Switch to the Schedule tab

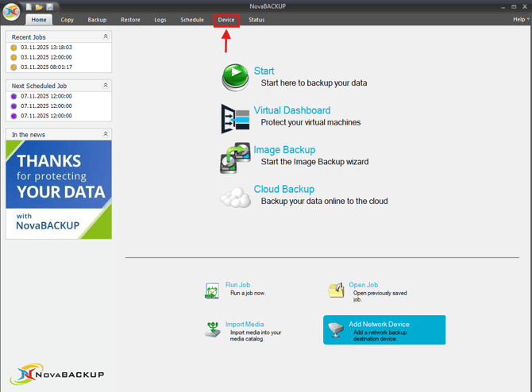pyautogui.click(x=192, y=20)
